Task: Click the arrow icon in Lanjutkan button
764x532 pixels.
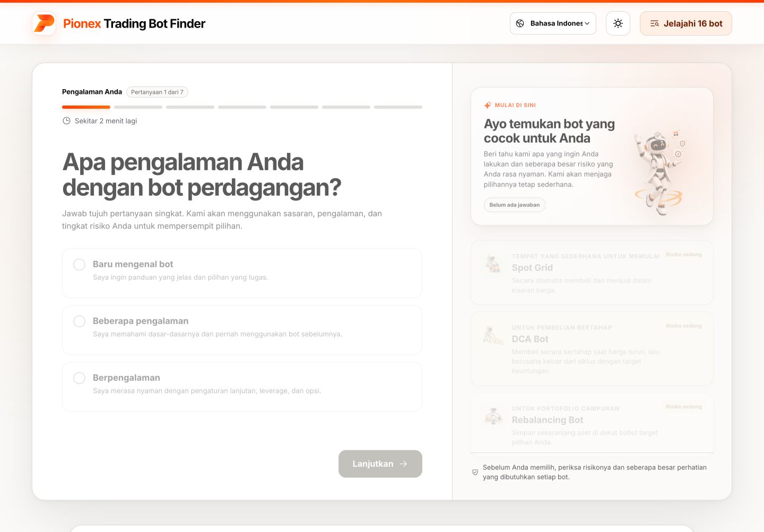Action: [403, 464]
